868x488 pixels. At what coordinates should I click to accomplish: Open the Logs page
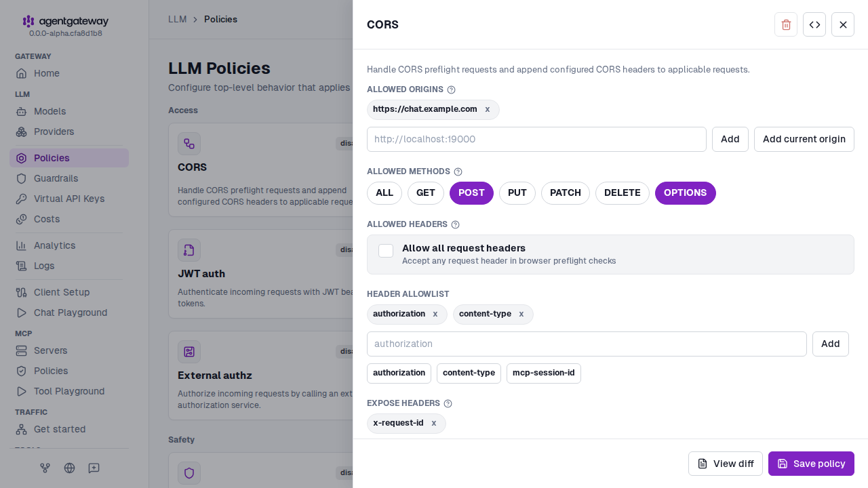(x=68, y=266)
